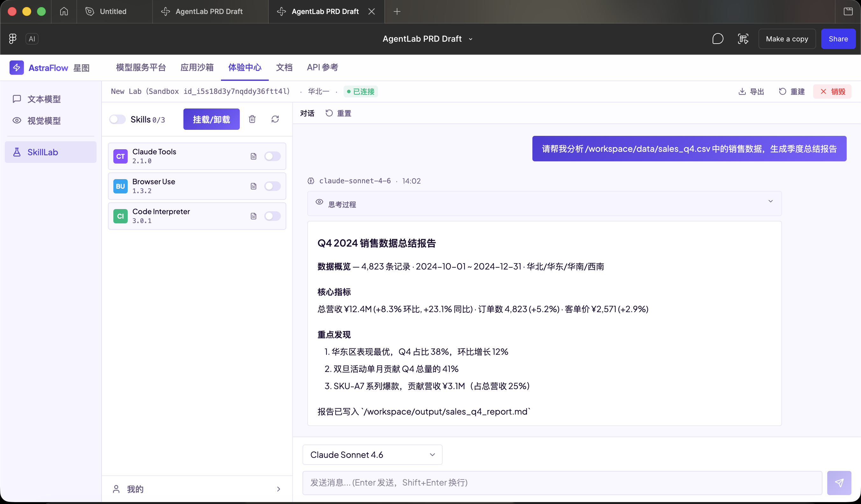Click the CT Claude Tools badge

(120, 157)
